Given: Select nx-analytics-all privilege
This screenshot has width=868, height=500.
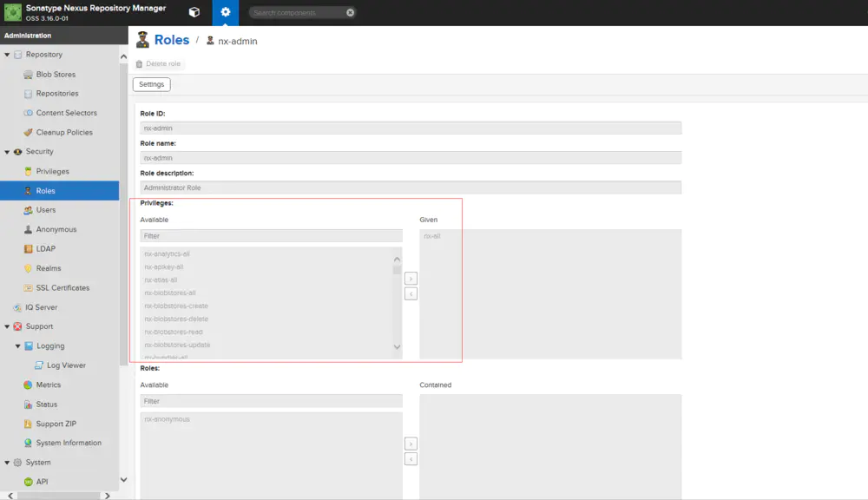Looking at the screenshot, I should 168,254.
